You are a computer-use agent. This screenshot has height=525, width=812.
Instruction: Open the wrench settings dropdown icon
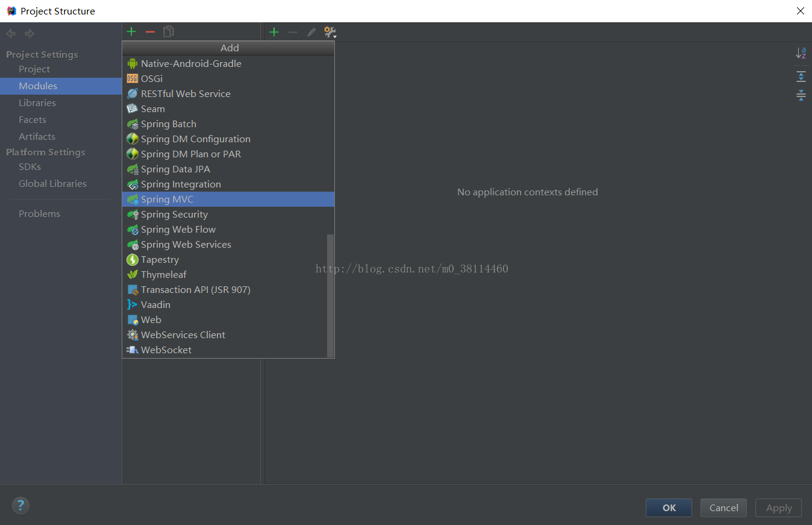[x=330, y=32]
